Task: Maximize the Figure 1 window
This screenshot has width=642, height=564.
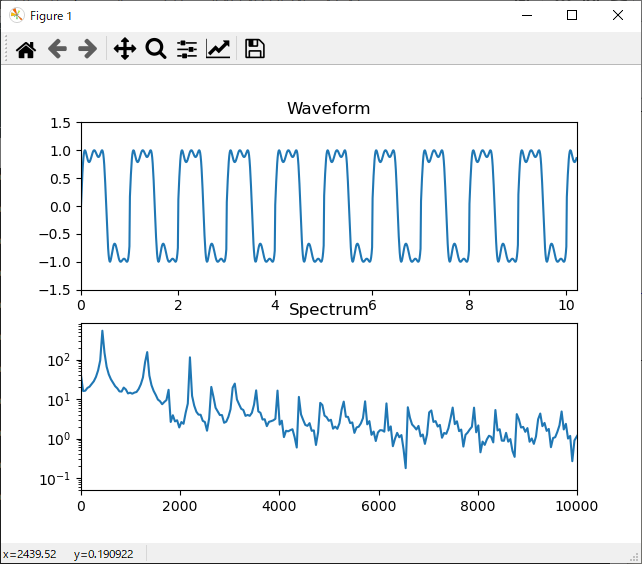Action: [x=572, y=16]
